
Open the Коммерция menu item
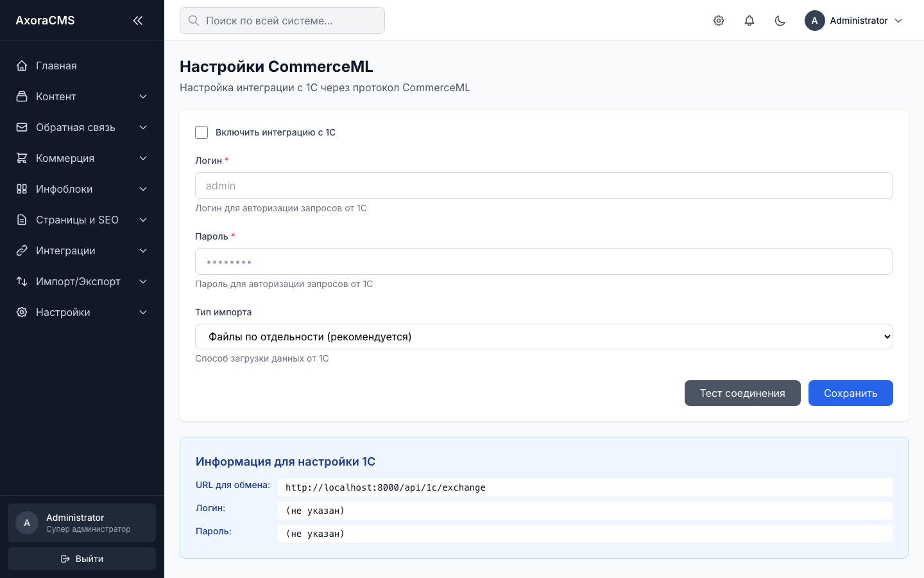(82, 158)
